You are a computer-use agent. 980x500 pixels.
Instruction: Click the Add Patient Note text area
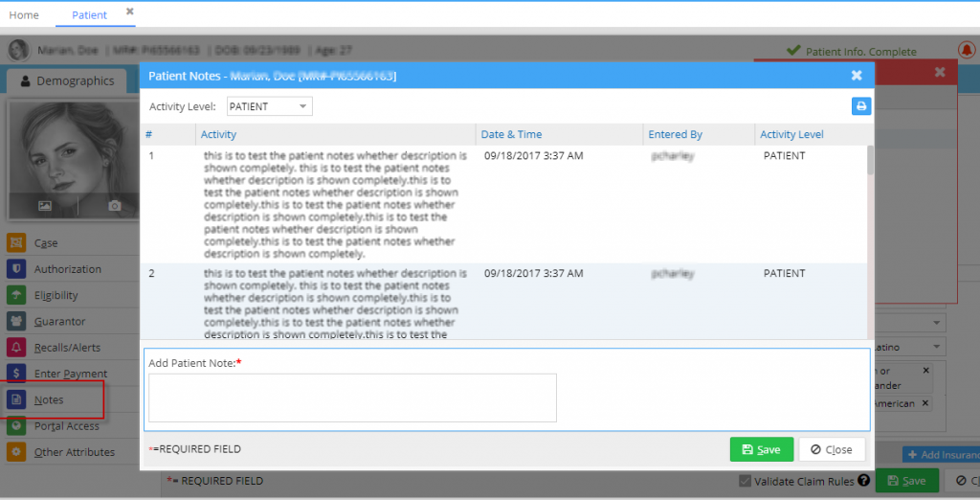[352, 398]
